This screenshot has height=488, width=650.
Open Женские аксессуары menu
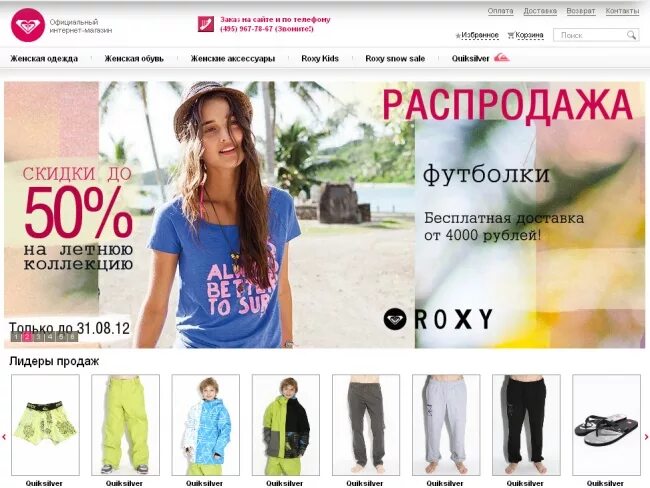[233, 58]
